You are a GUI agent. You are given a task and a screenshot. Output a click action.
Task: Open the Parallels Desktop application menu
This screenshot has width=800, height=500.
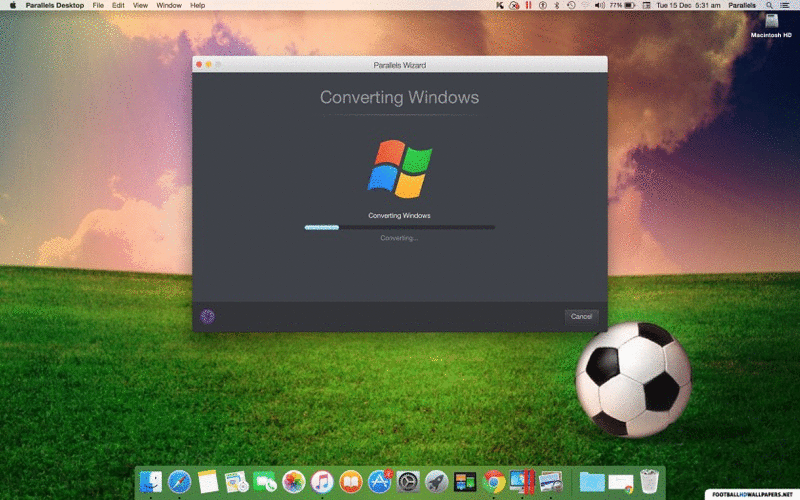coord(55,5)
